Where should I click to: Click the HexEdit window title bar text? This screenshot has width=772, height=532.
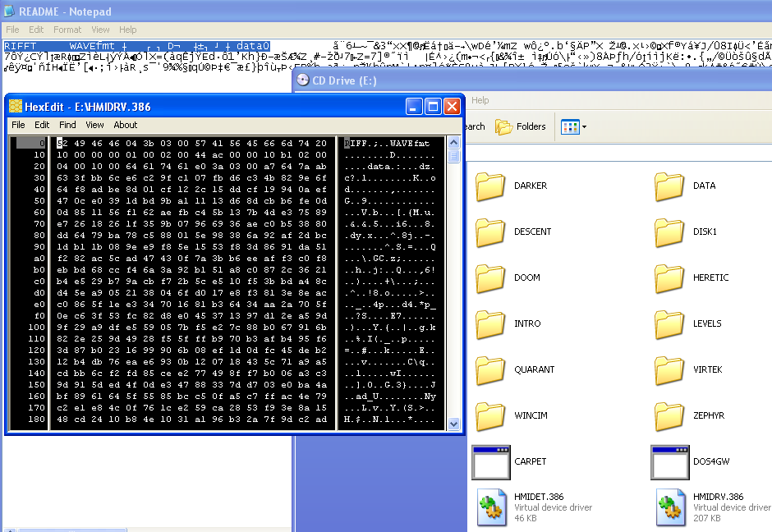tap(88, 107)
